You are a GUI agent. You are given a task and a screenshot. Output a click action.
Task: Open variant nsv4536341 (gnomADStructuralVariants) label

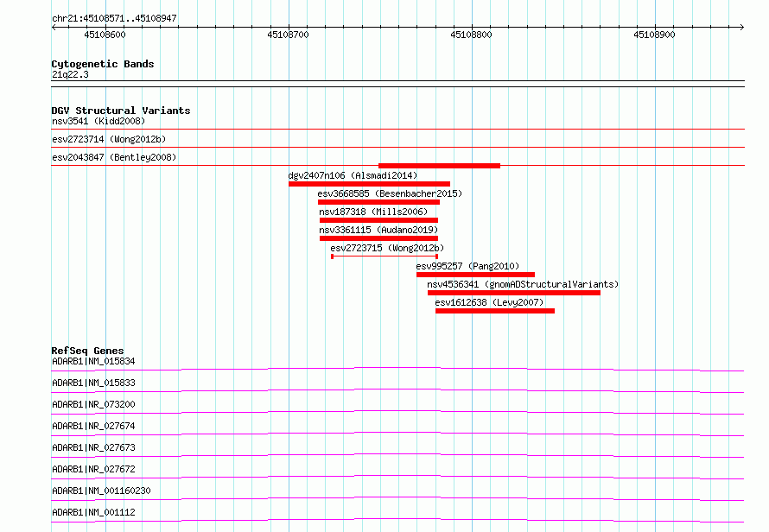coord(523,284)
